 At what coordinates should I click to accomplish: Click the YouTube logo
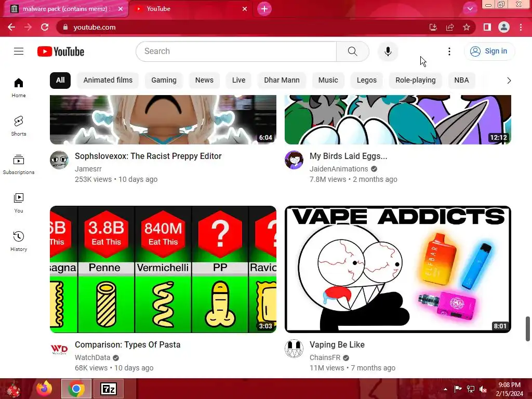coord(61,51)
